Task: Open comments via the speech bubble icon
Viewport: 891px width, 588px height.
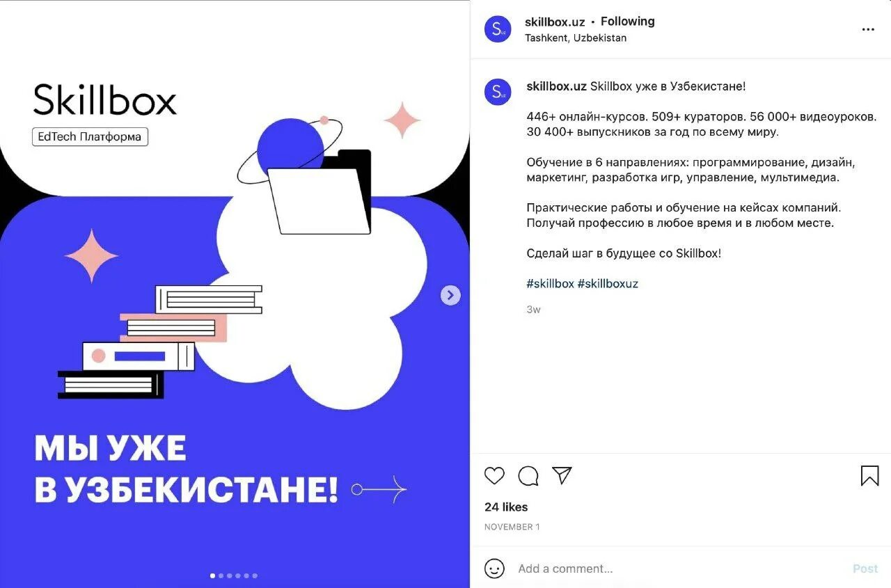Action: 528,476
